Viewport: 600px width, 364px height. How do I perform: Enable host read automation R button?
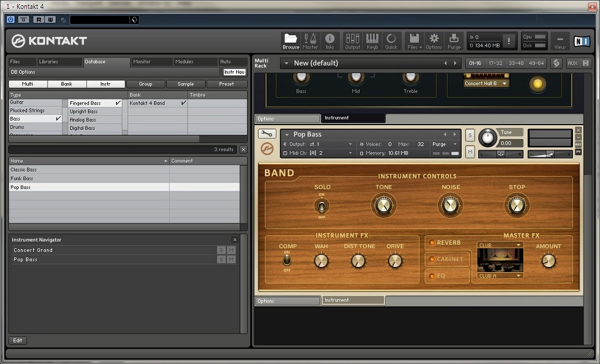click(x=39, y=19)
